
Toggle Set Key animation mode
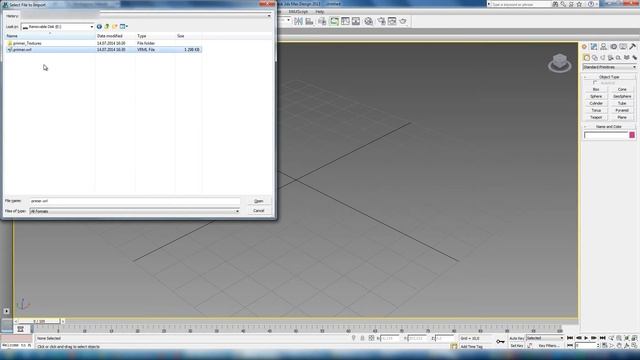[x=516, y=346]
